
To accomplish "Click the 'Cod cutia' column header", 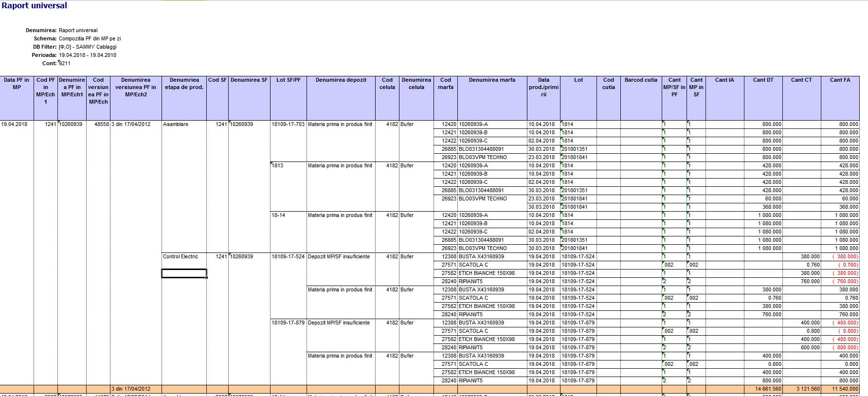I will [609, 98].
